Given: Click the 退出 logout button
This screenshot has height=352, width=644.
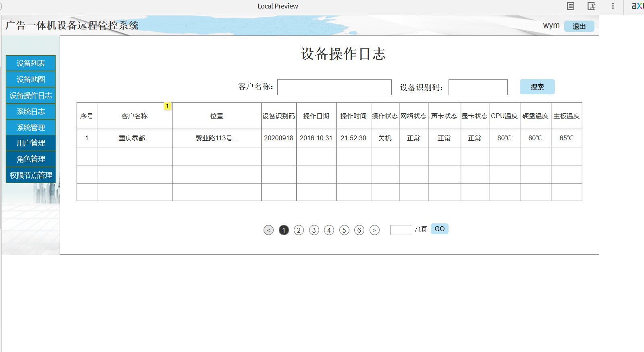Looking at the screenshot, I should point(579,26).
